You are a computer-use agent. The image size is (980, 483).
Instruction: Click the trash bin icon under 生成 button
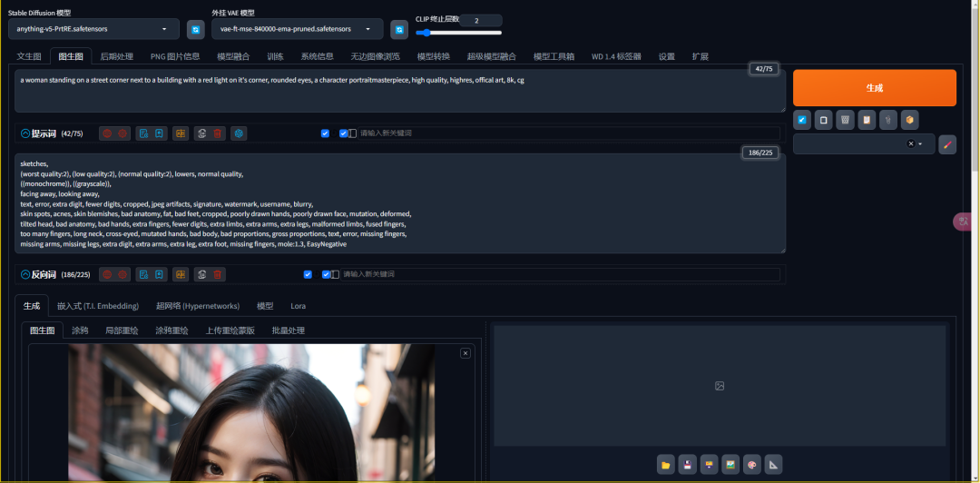[x=844, y=120]
